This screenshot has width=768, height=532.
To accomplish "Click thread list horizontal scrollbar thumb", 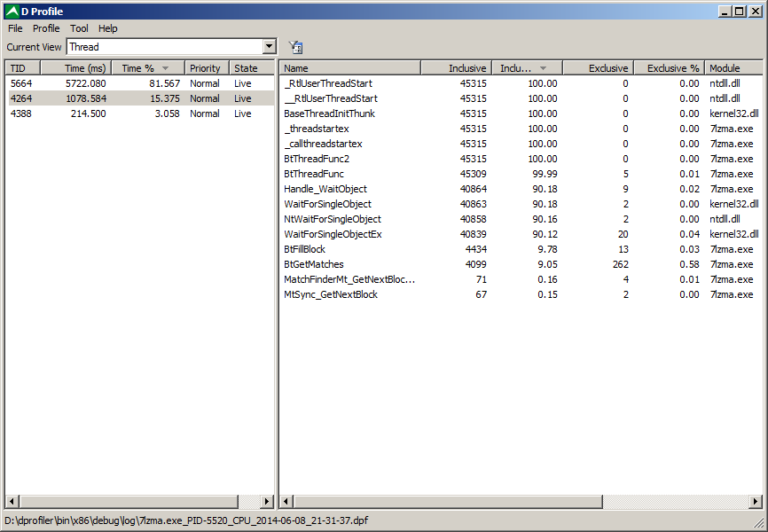I will [129, 501].
